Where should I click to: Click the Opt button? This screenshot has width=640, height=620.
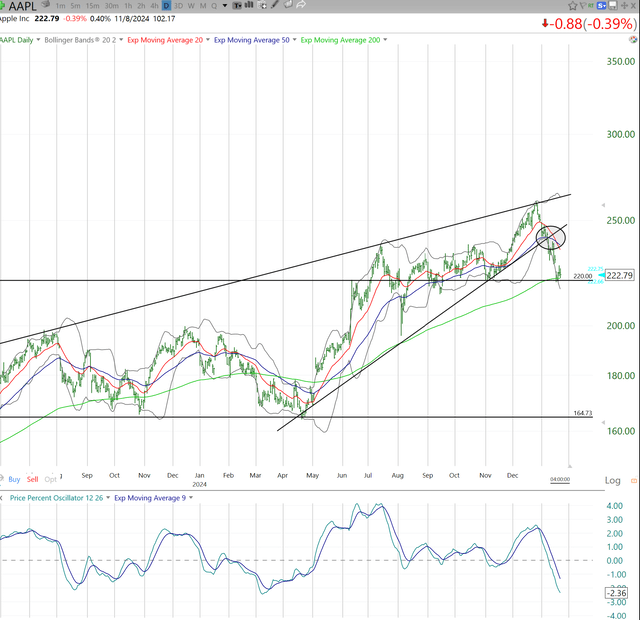tap(51, 479)
